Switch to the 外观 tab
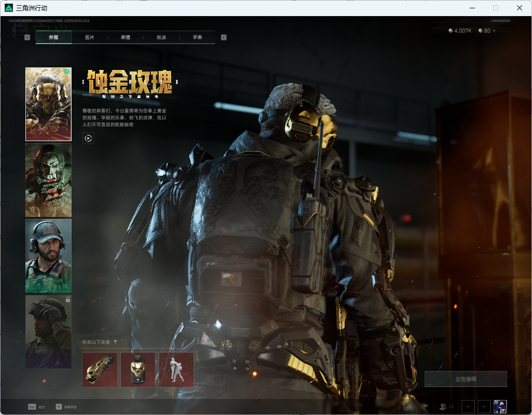The height and width of the screenshot is (415, 532). [x=53, y=37]
